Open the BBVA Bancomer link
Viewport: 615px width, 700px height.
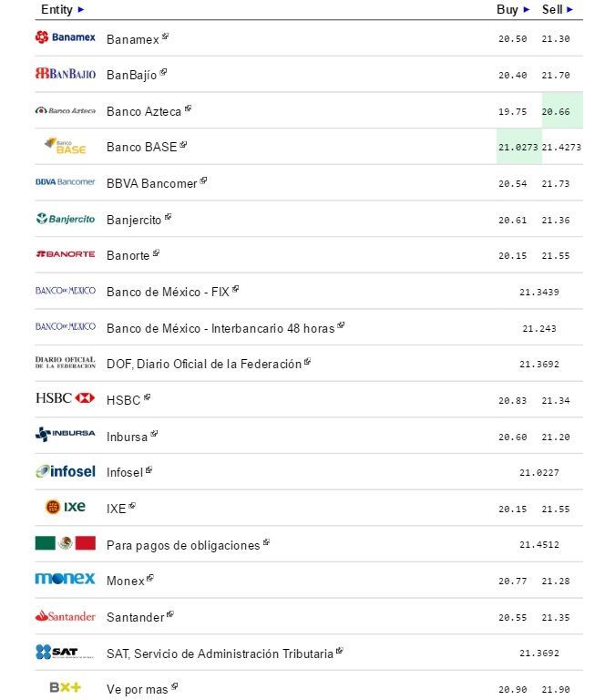click(x=151, y=183)
